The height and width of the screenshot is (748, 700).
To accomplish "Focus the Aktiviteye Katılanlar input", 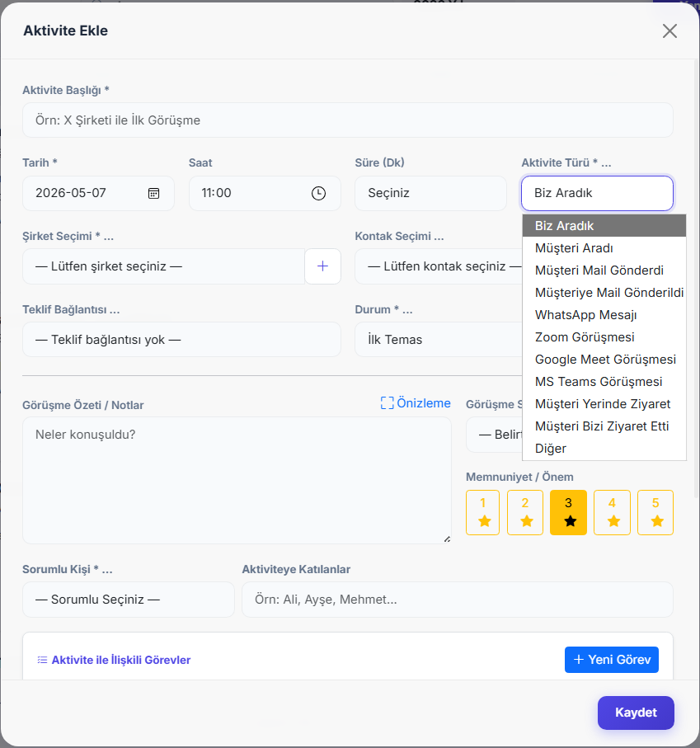I will tap(458, 600).
